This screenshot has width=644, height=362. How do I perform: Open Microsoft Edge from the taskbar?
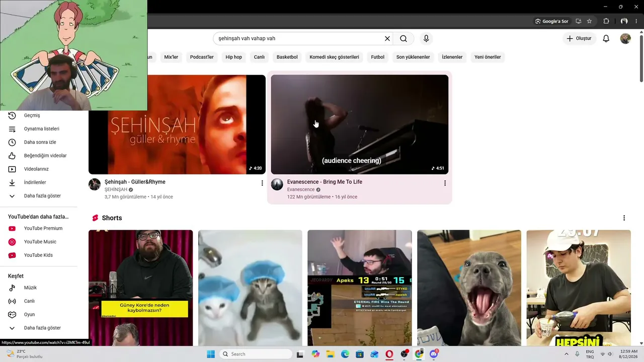pos(345,354)
